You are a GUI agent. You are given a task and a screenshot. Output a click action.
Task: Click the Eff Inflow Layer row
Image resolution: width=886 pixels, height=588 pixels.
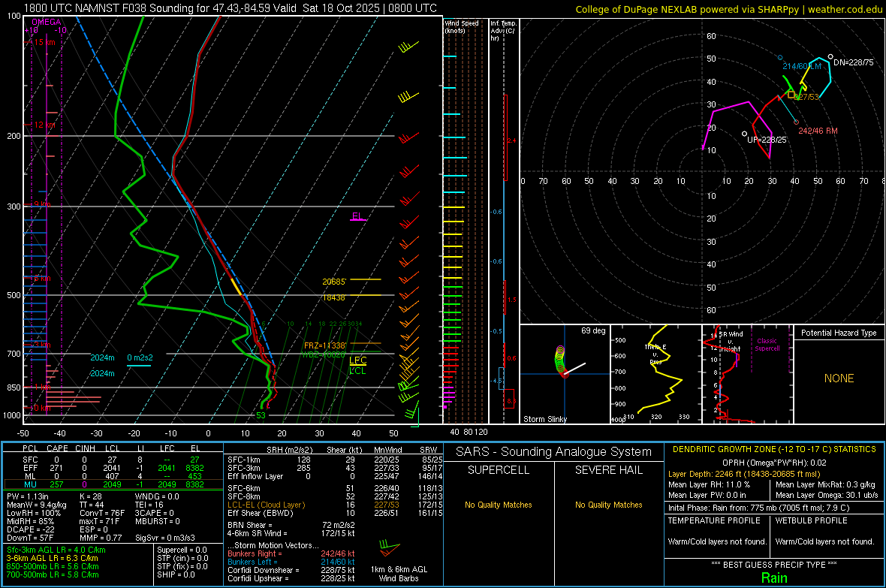point(335,477)
